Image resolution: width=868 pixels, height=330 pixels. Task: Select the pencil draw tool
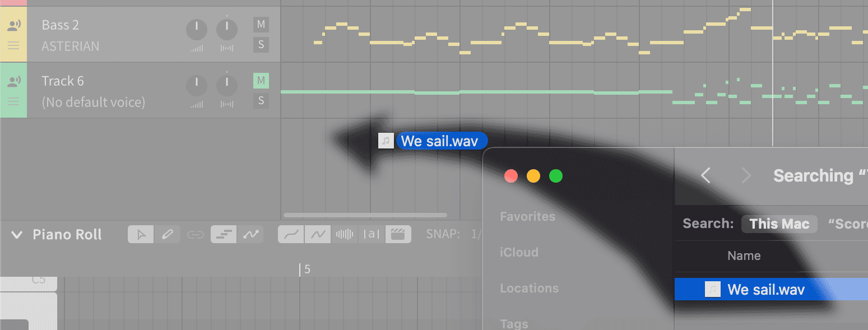167,234
